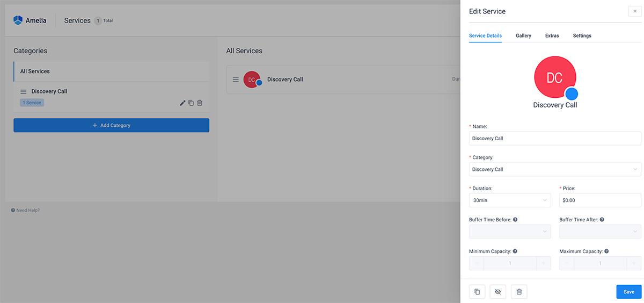This screenshot has width=644, height=303.
Task: Delete the service from the panel footer
Action: (519, 292)
